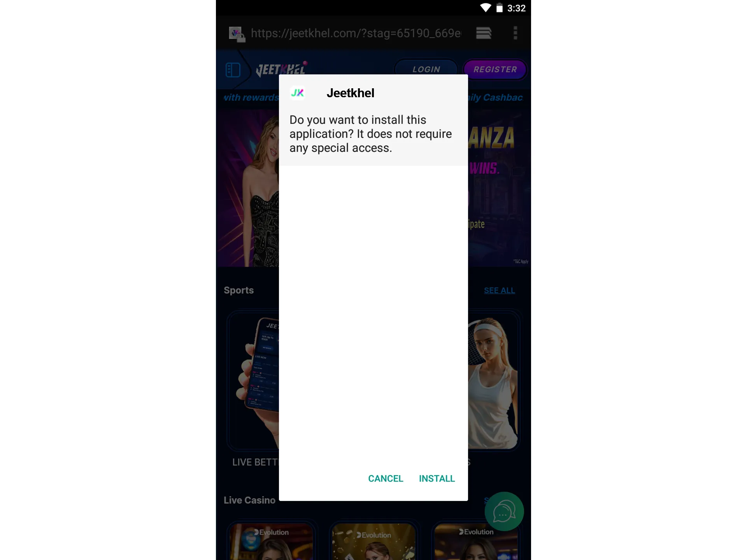This screenshot has width=747, height=560.
Task: Click SEE ALL link under Sports section
Action: pyautogui.click(x=500, y=290)
